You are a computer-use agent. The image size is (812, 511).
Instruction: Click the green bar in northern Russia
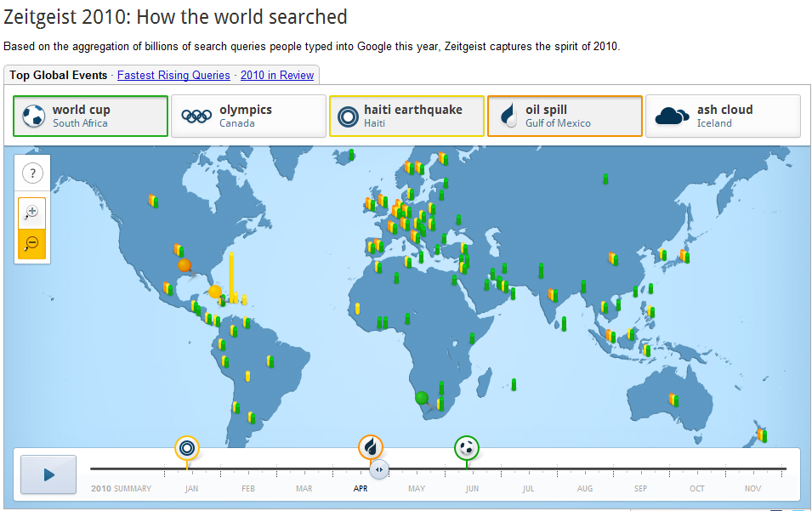pyautogui.click(x=605, y=179)
